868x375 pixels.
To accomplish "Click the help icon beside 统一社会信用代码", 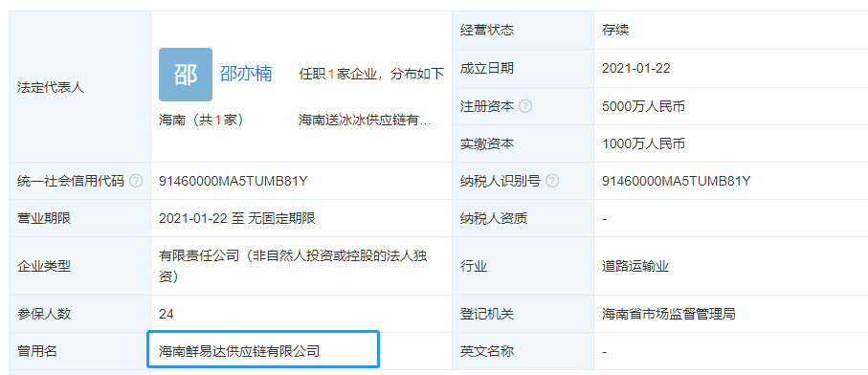I will pyautogui.click(x=136, y=181).
